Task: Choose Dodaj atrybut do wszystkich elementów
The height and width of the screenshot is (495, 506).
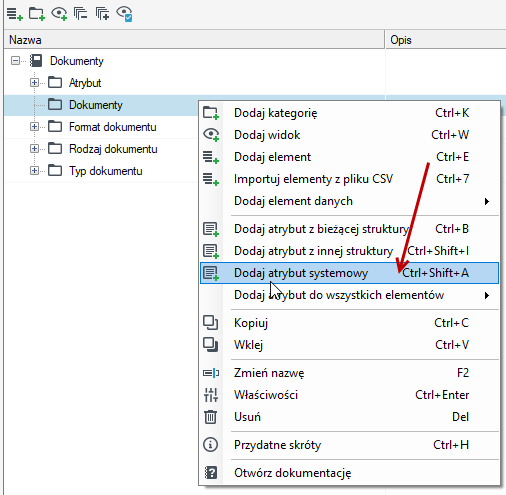Action: point(349,295)
